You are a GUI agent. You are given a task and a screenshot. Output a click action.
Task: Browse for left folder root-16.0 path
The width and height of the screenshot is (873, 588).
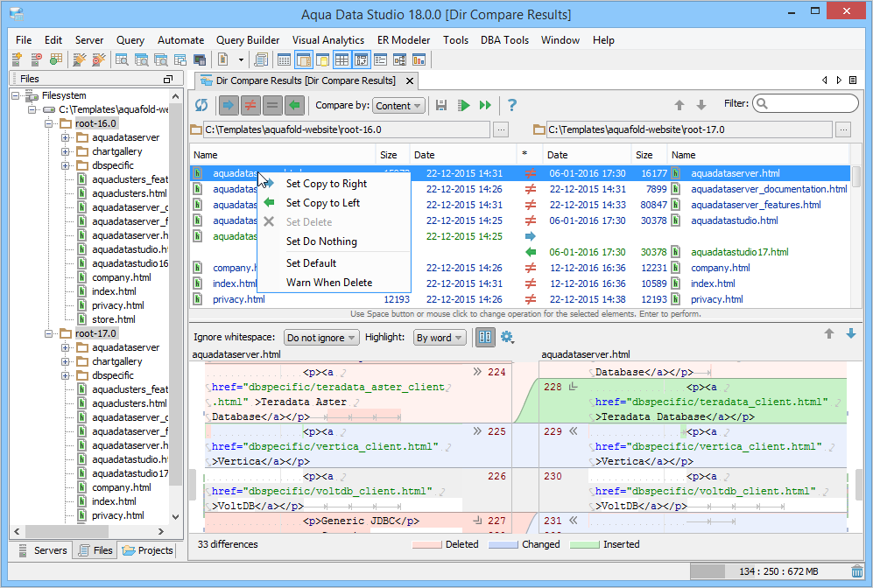(501, 129)
